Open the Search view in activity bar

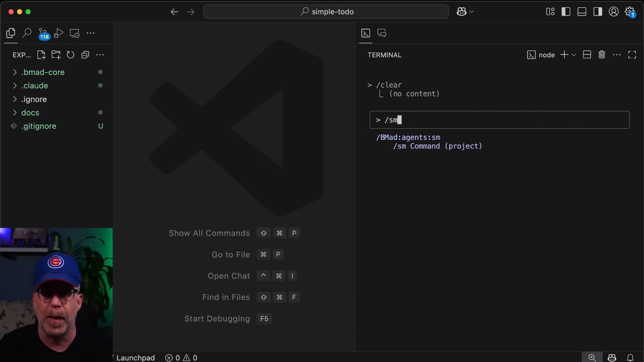click(x=27, y=33)
